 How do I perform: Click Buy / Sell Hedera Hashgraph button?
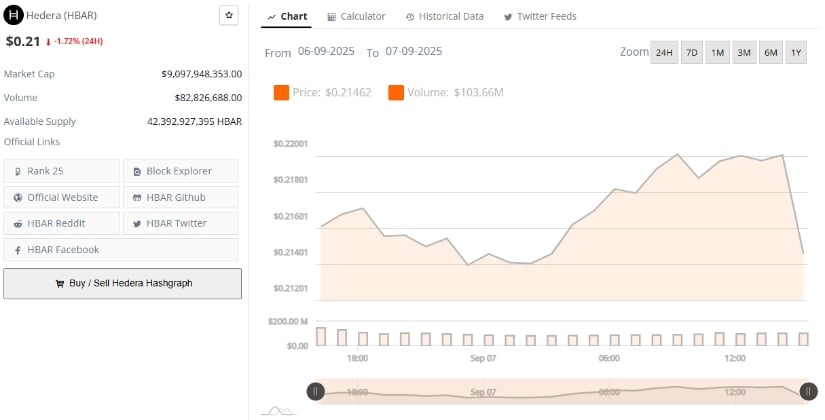(x=123, y=283)
